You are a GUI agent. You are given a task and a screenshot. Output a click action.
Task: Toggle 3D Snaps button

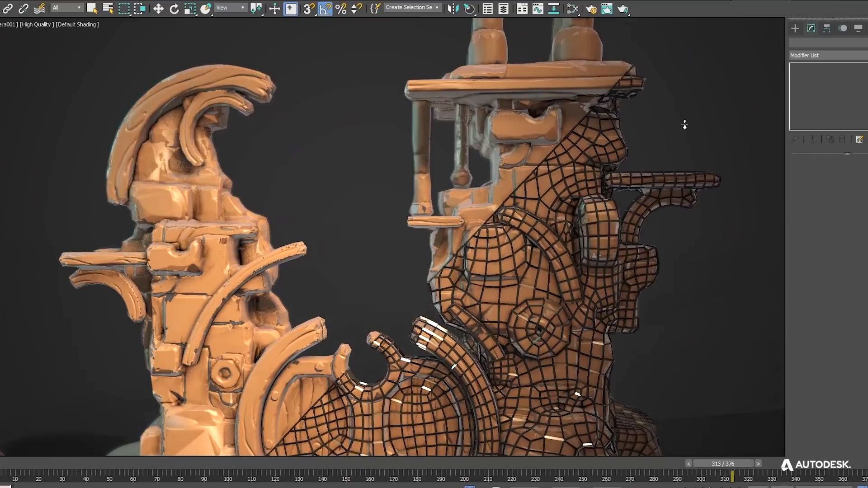(309, 9)
